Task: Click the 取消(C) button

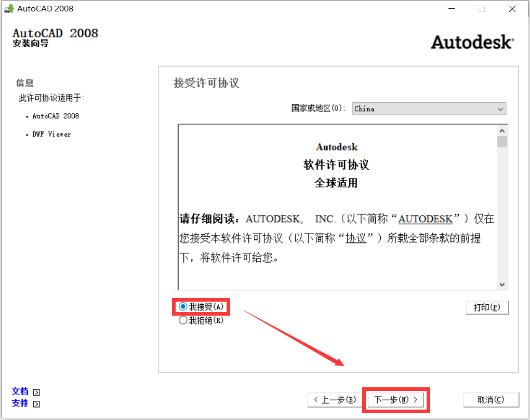Action: (x=491, y=400)
